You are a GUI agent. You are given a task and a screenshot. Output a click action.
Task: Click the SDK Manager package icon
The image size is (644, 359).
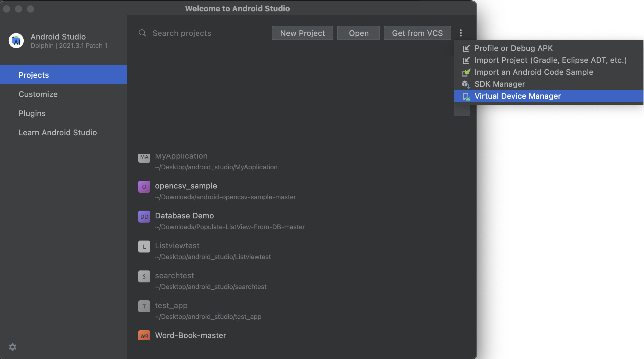click(x=466, y=84)
